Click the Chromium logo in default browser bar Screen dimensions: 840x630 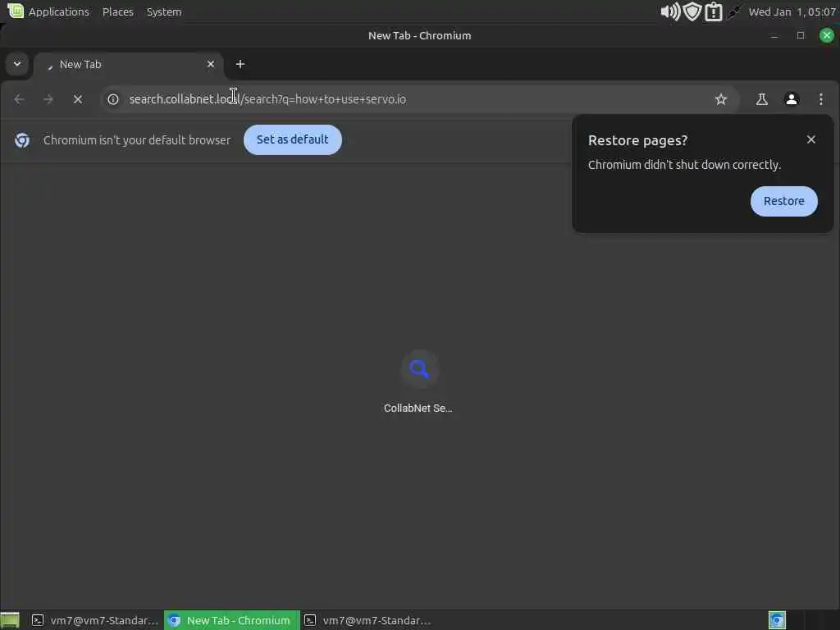[x=22, y=140]
